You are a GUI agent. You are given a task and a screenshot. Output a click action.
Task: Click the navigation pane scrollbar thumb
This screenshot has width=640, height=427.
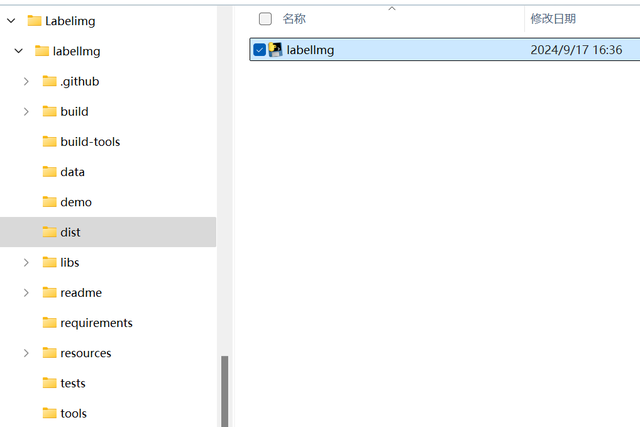tap(224, 391)
